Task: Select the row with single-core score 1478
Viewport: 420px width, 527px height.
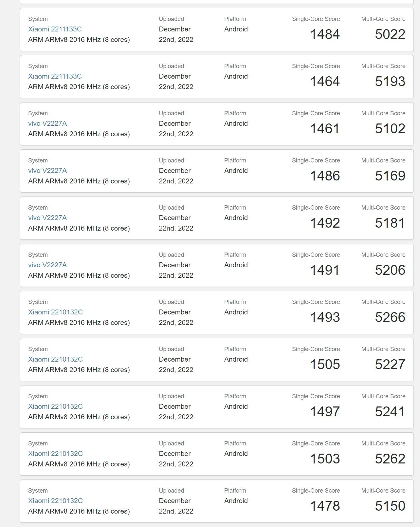Action: click(x=210, y=501)
